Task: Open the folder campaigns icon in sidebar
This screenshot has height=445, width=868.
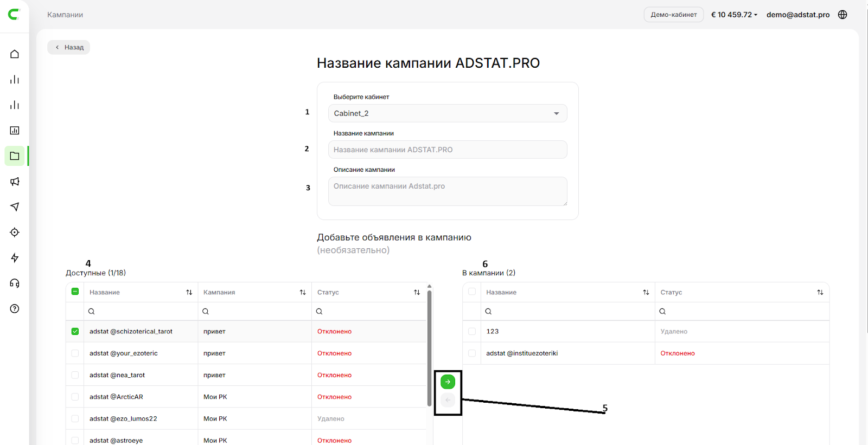Action: [x=15, y=156]
